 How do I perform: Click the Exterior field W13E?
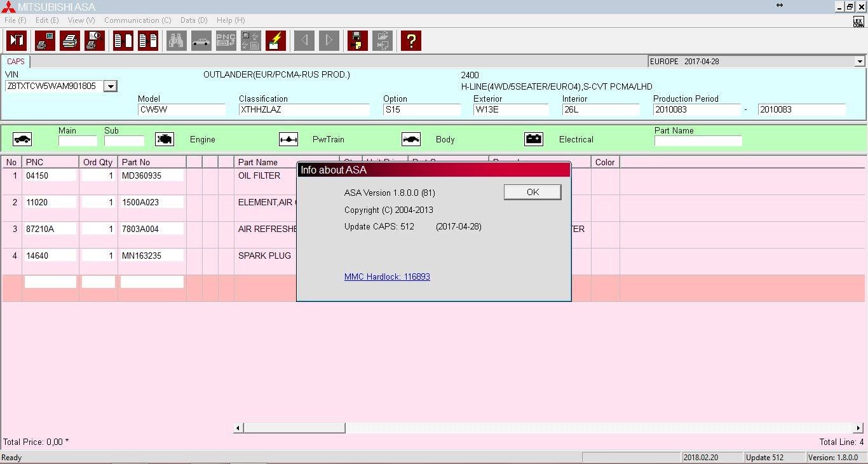tap(511, 109)
